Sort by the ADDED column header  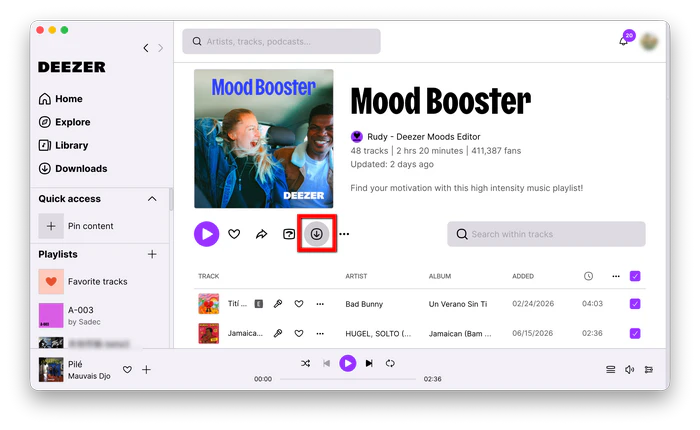[523, 276]
